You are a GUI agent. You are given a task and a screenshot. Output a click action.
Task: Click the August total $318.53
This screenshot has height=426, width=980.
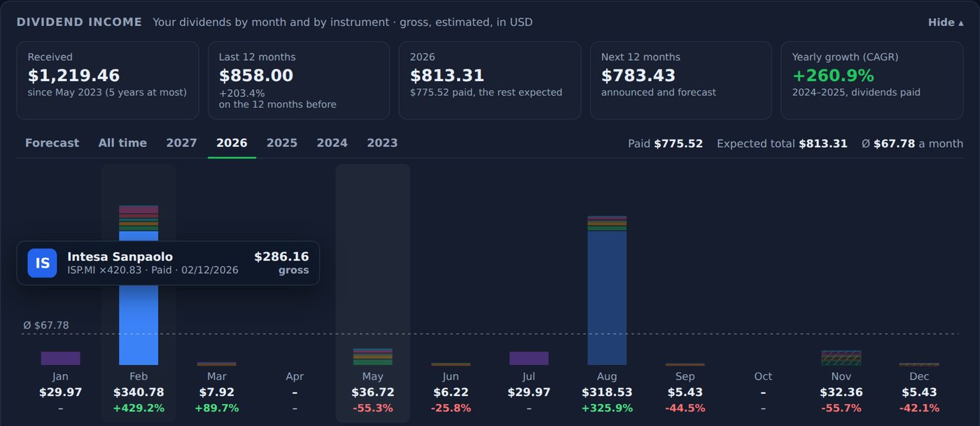tap(607, 392)
